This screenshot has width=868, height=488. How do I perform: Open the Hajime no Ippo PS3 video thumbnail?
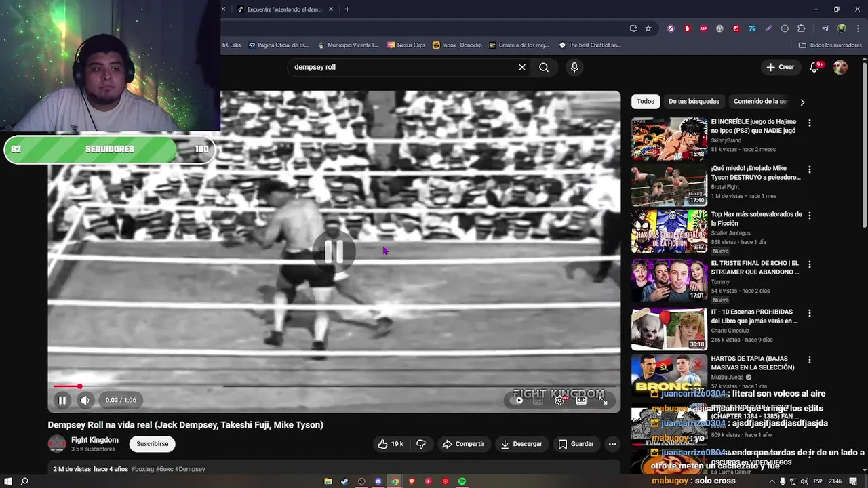pos(669,139)
